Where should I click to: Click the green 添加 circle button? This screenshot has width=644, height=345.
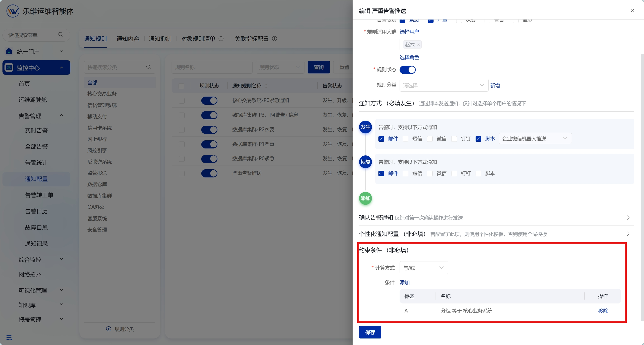(x=365, y=199)
